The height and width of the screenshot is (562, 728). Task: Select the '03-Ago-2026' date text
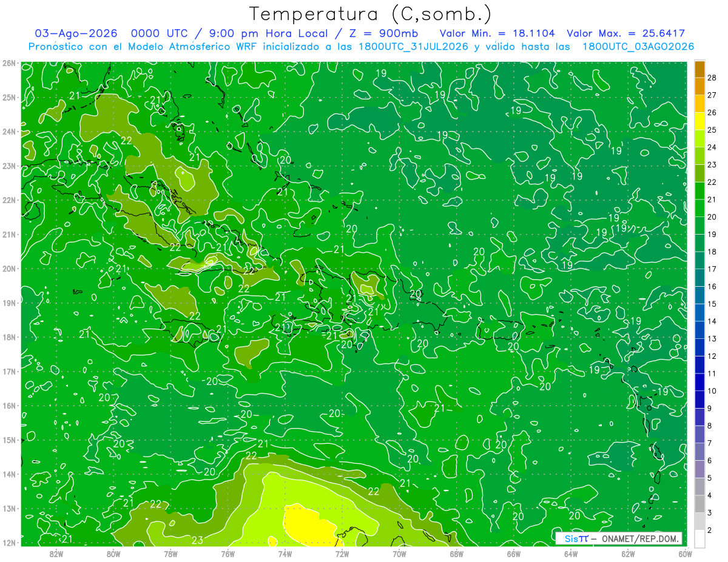point(76,33)
